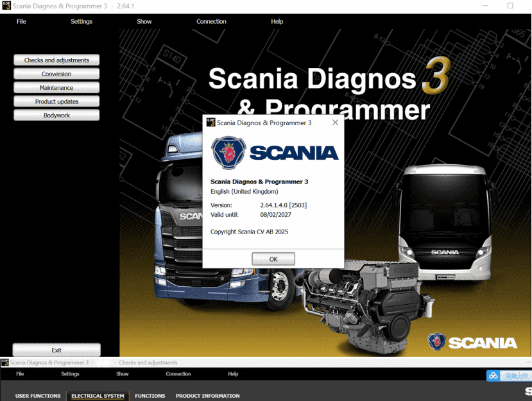The image size is (532, 401).
Task: Open the Help menu in top window
Action: coord(277,21)
